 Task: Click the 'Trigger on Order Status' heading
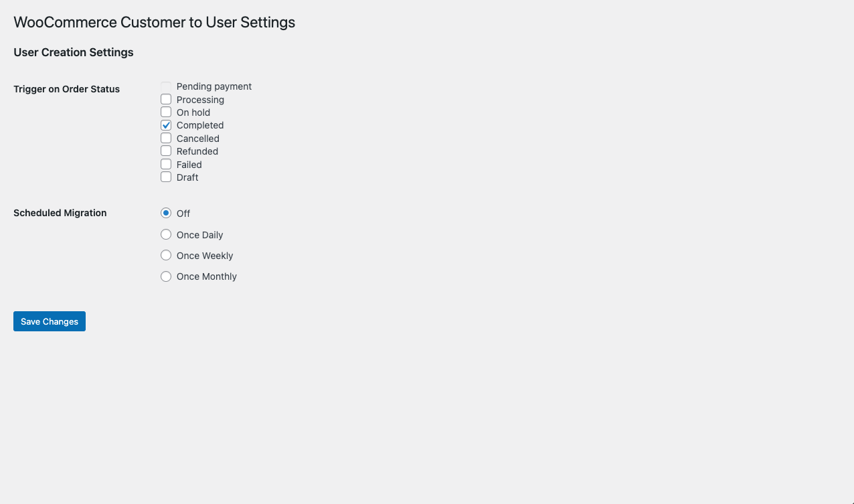click(67, 89)
